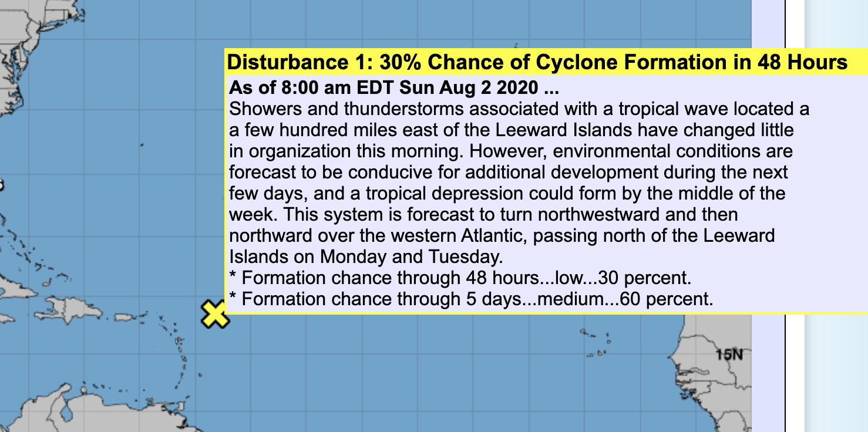Screen dimensions: 868x432
Task: Click the light blue panel at far right
Action: tap(836, 216)
